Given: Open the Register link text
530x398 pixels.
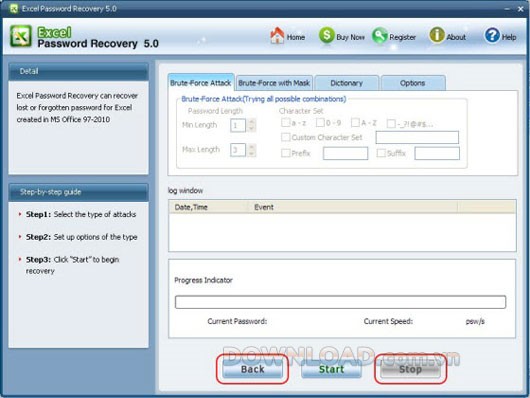Looking at the screenshot, I should (x=402, y=37).
